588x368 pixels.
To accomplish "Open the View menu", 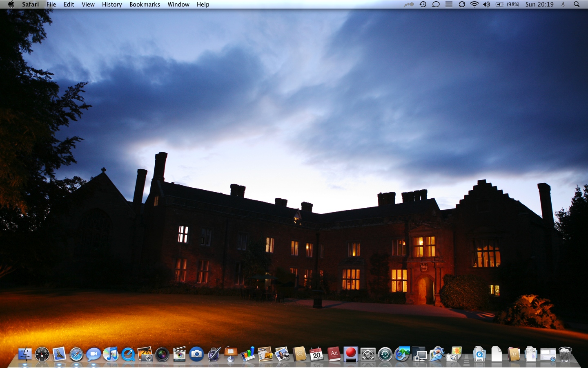I will (88, 4).
